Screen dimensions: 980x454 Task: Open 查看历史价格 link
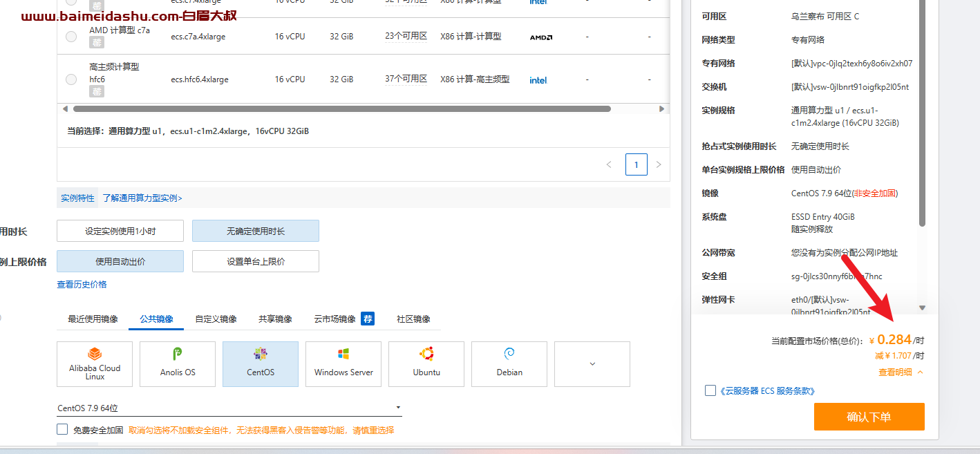click(x=82, y=284)
